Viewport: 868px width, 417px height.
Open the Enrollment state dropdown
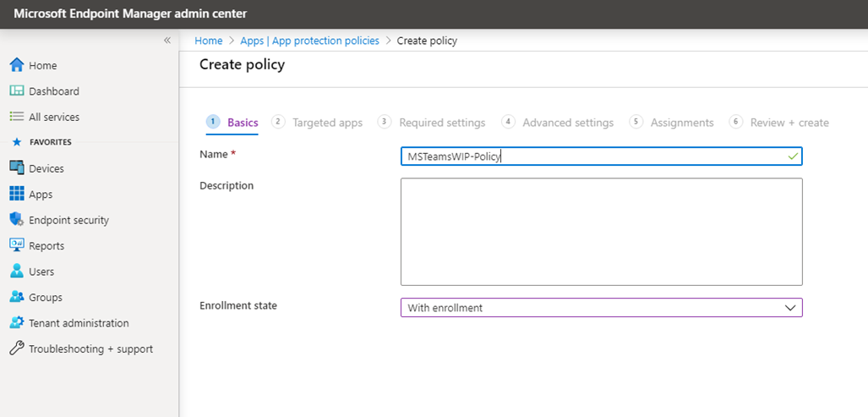click(601, 308)
